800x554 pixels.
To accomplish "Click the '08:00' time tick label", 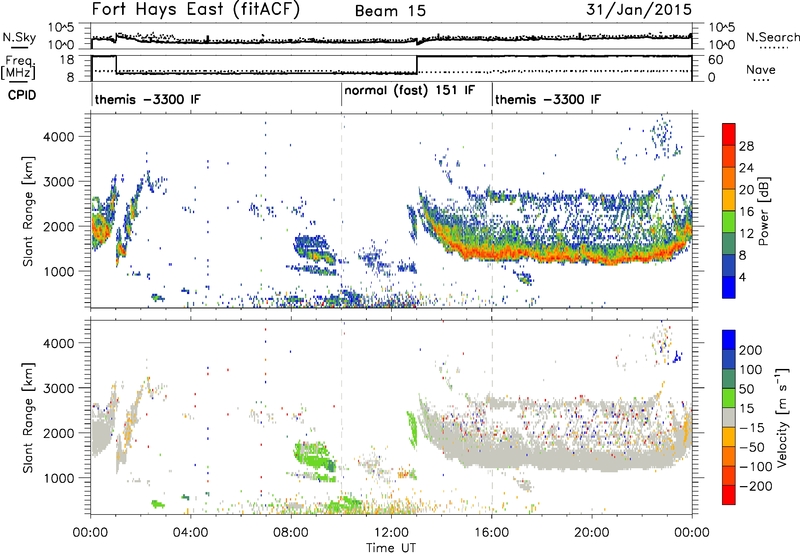I will click(x=291, y=533).
